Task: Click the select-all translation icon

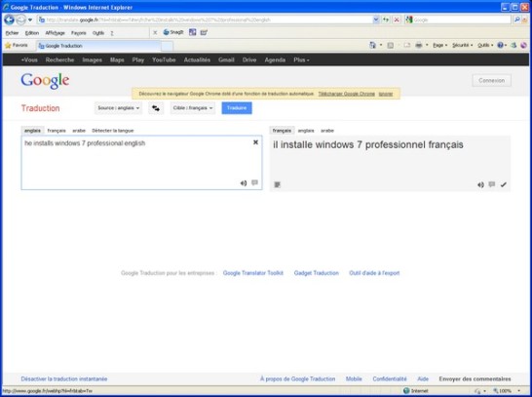Action: pyautogui.click(x=277, y=184)
